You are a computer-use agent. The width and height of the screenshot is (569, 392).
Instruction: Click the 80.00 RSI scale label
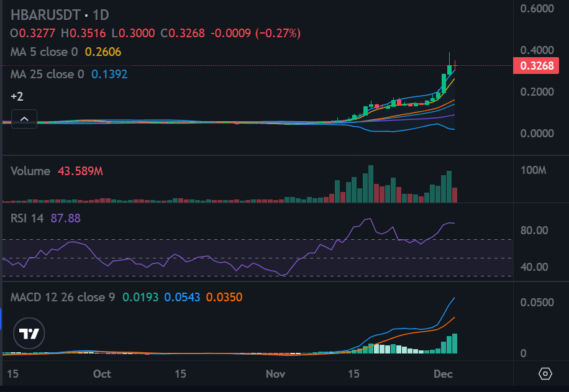[x=534, y=230]
